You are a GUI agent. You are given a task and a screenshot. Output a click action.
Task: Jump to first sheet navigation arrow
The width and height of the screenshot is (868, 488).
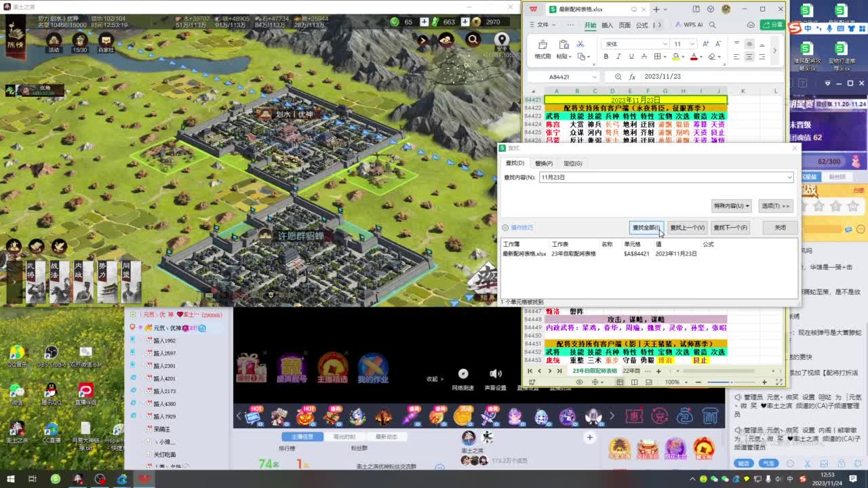click(x=530, y=371)
